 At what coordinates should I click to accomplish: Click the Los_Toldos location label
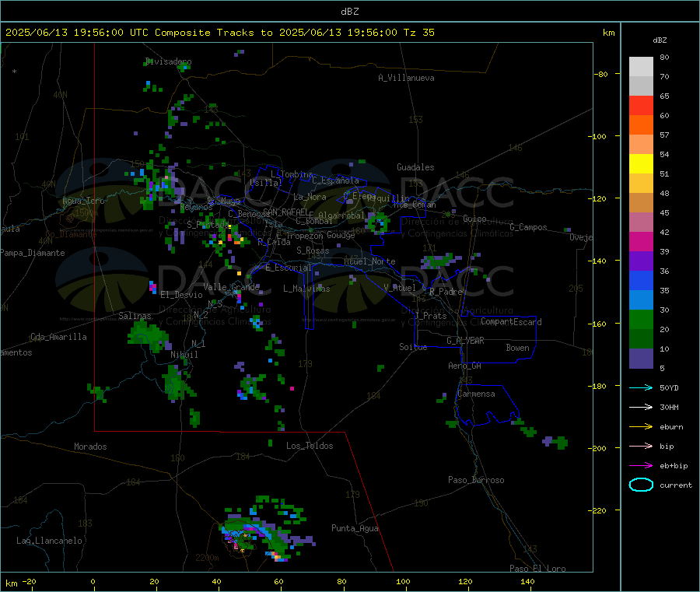click(x=310, y=446)
